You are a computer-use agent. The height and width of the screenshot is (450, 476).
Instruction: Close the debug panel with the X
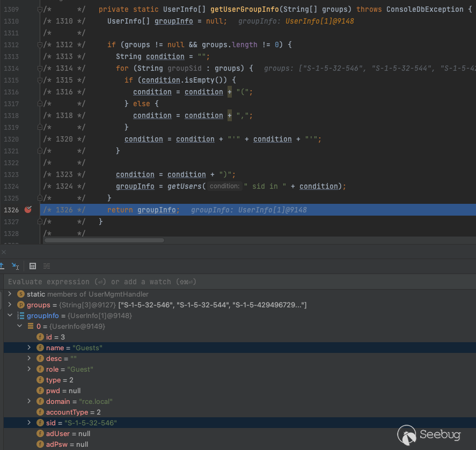pos(4,252)
